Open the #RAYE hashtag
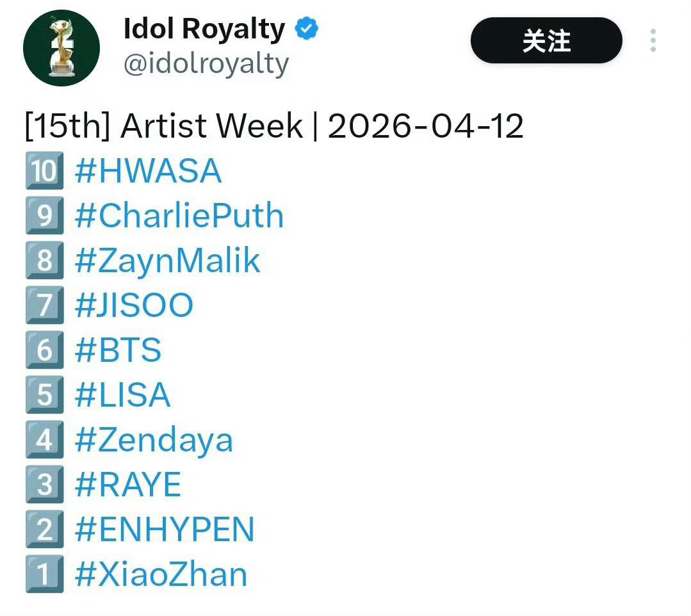 click(x=128, y=484)
